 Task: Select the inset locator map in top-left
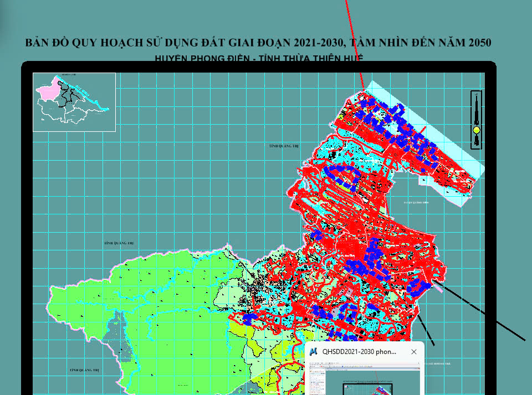74,102
